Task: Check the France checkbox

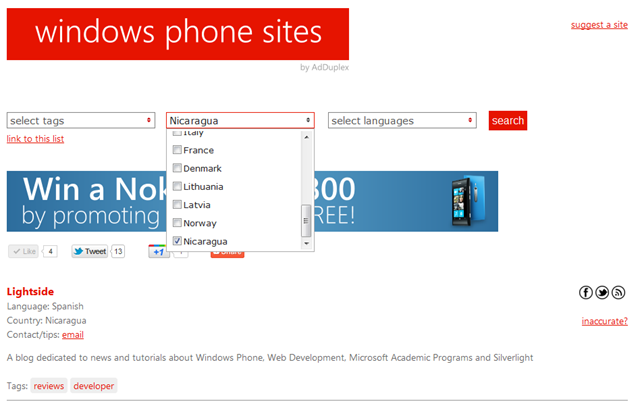Action: click(177, 150)
